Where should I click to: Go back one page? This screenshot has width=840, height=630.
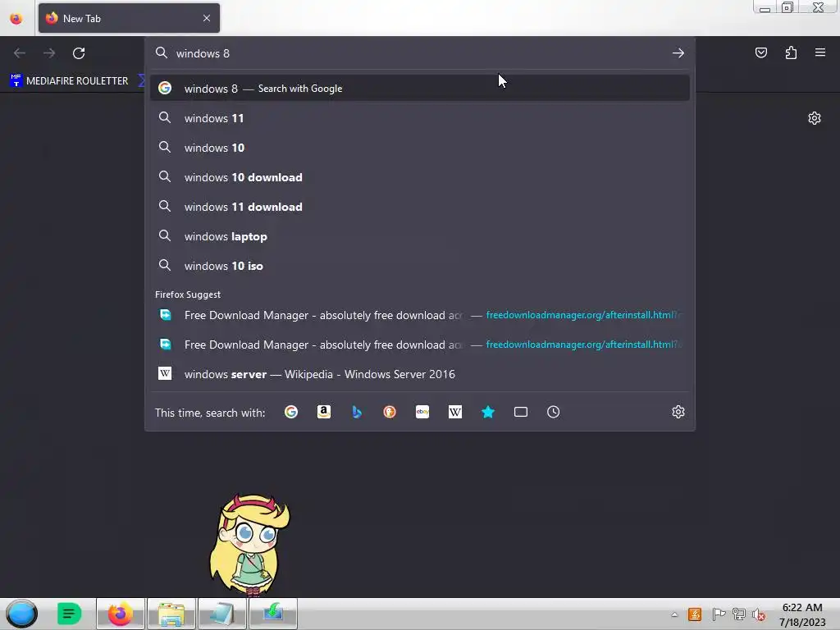20,53
